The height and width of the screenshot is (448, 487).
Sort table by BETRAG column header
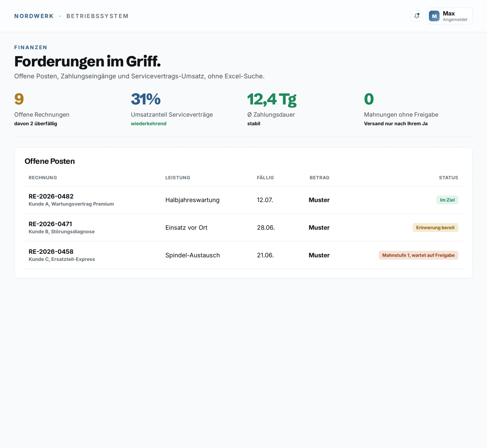tap(319, 177)
